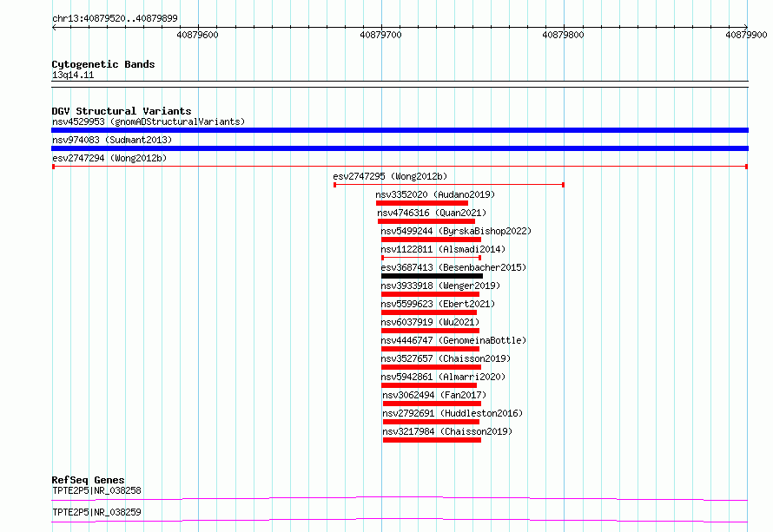Image resolution: width=773 pixels, height=532 pixels.
Task: Open the nsv4446747 (GenomeinaBottle) variant
Action: pos(453,340)
